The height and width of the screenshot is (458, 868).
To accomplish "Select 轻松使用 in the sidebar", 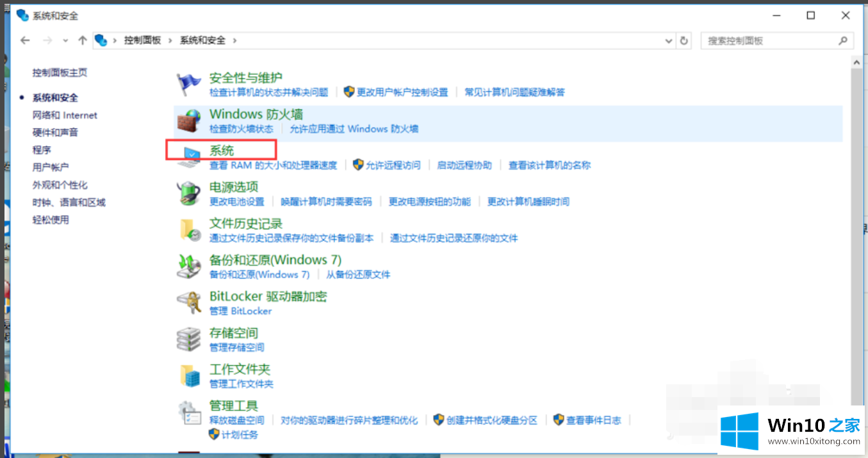I will click(x=51, y=220).
